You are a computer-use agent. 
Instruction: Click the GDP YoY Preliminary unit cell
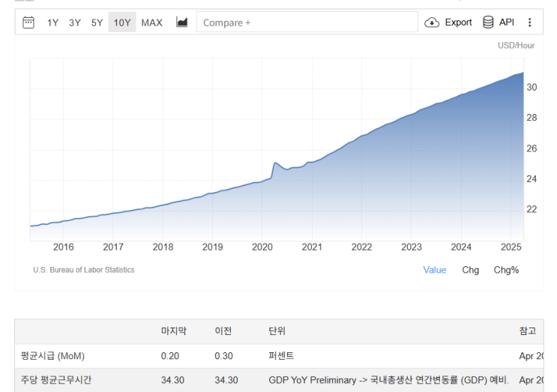tap(388, 380)
